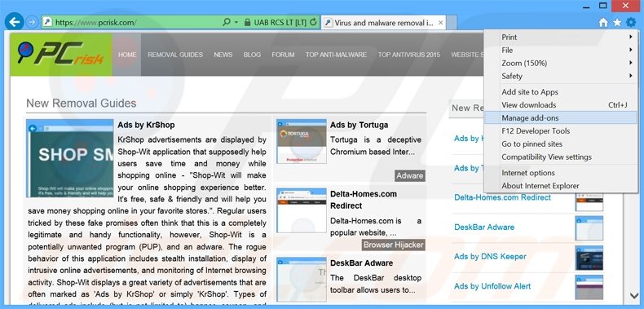This screenshot has height=309, width=644.
Task: Click the browser Forward arrow button
Action: (x=32, y=22)
